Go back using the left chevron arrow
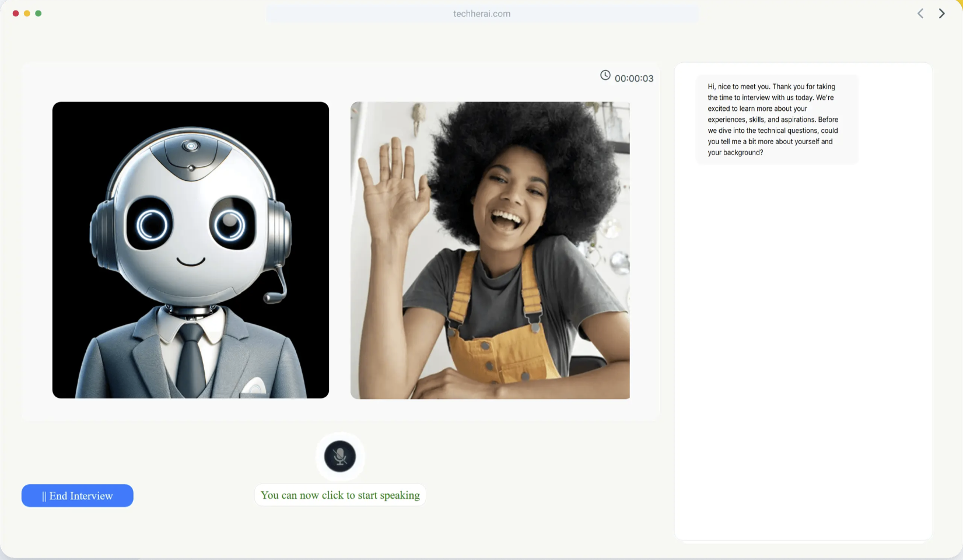Image resolution: width=963 pixels, height=560 pixels. point(920,13)
